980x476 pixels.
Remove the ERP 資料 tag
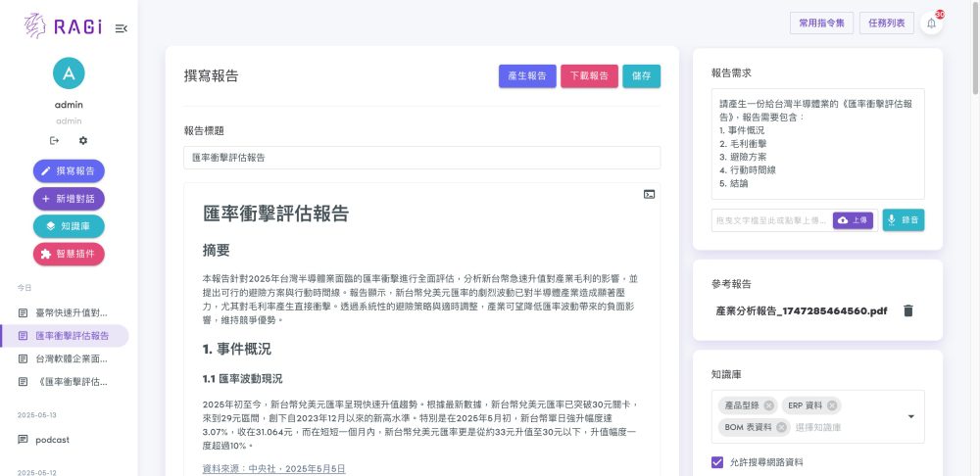(832, 405)
